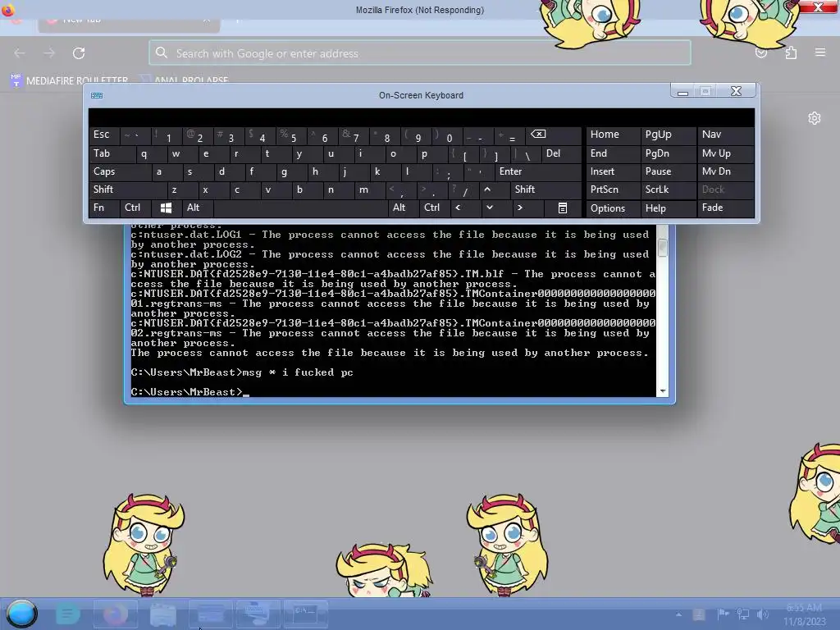The width and height of the screenshot is (840, 630).
Task: Click the Pocket shield icon in Firefox toolbar
Action: point(761,52)
